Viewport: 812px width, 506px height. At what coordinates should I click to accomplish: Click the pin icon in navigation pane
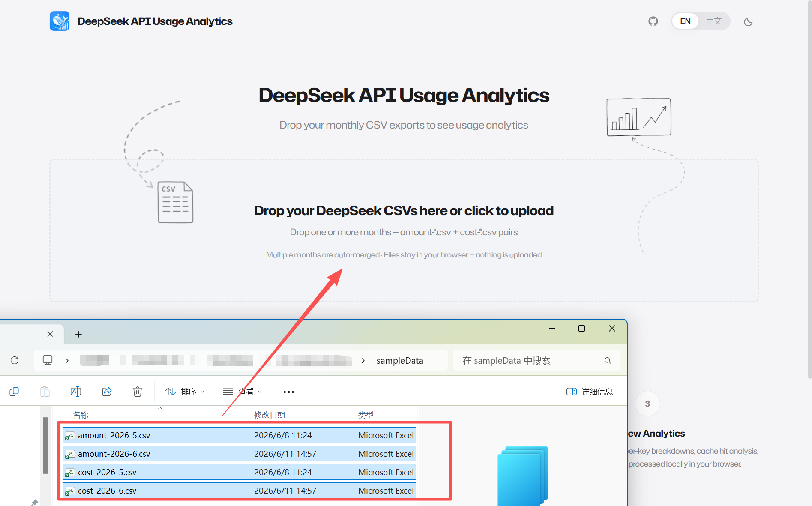point(34,502)
